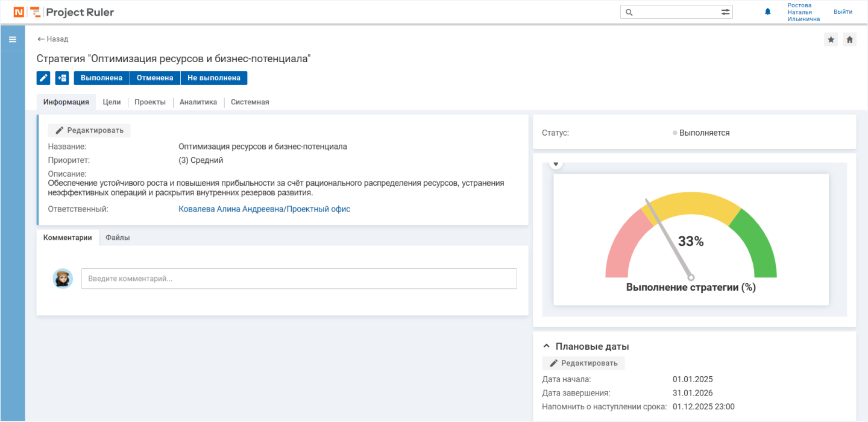Click the pencil edit strategy icon
The height and width of the screenshot is (422, 868).
[x=43, y=78]
